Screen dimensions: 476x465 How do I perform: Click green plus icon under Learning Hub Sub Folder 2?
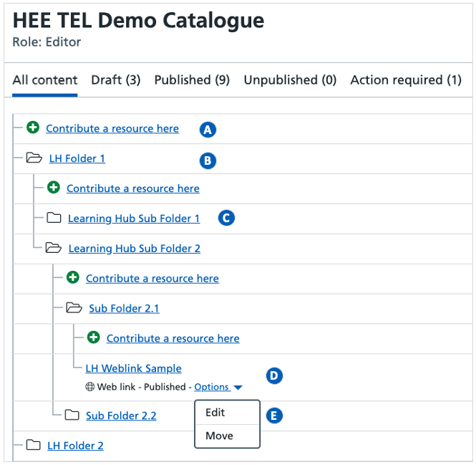pos(72,278)
